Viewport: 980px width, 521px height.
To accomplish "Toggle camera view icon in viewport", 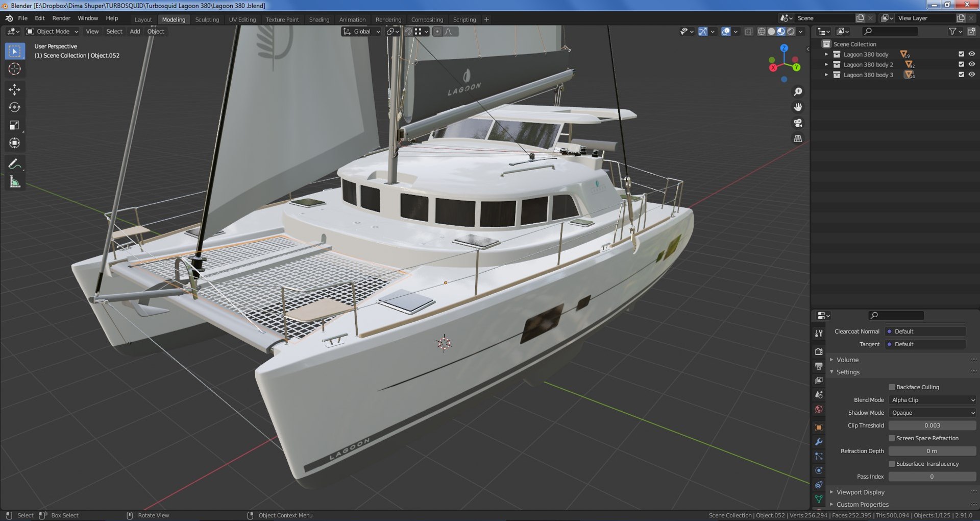I will pyautogui.click(x=798, y=123).
